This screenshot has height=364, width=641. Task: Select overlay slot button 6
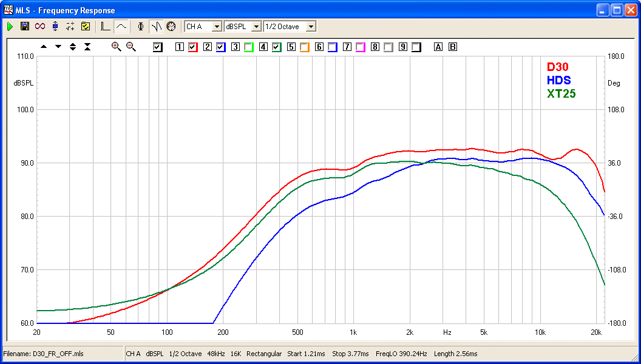coord(319,47)
